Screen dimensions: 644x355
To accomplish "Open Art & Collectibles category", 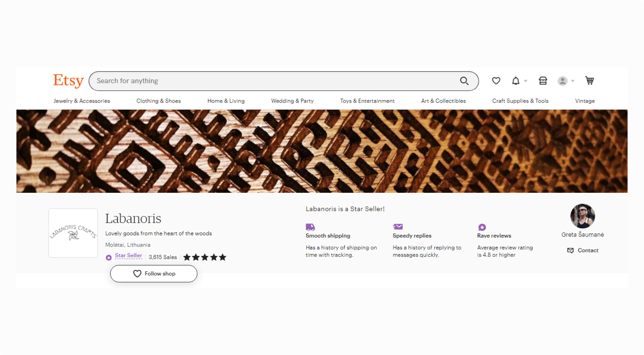I will pos(443,101).
